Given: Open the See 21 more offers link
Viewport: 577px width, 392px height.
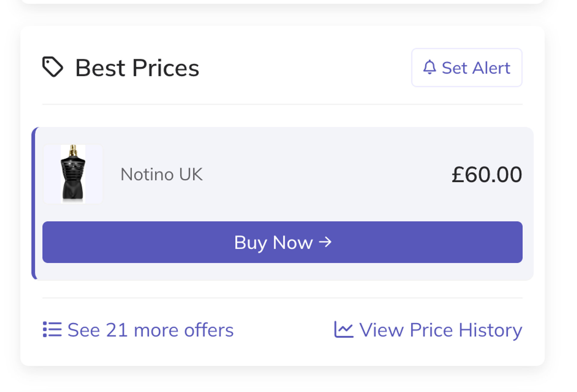Looking at the screenshot, I should [x=150, y=330].
